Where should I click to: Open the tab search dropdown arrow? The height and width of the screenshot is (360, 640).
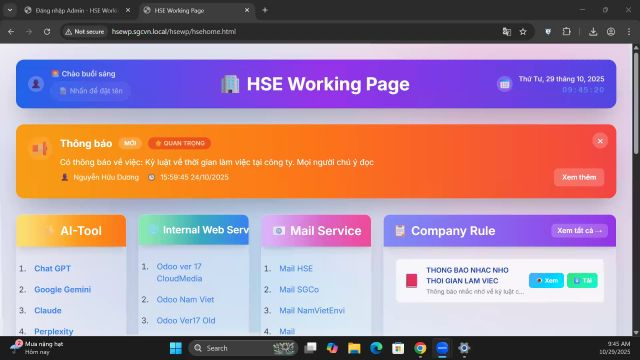(10, 10)
